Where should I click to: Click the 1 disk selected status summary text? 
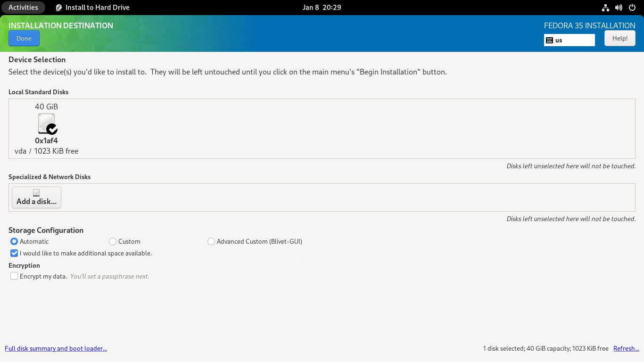point(545,348)
